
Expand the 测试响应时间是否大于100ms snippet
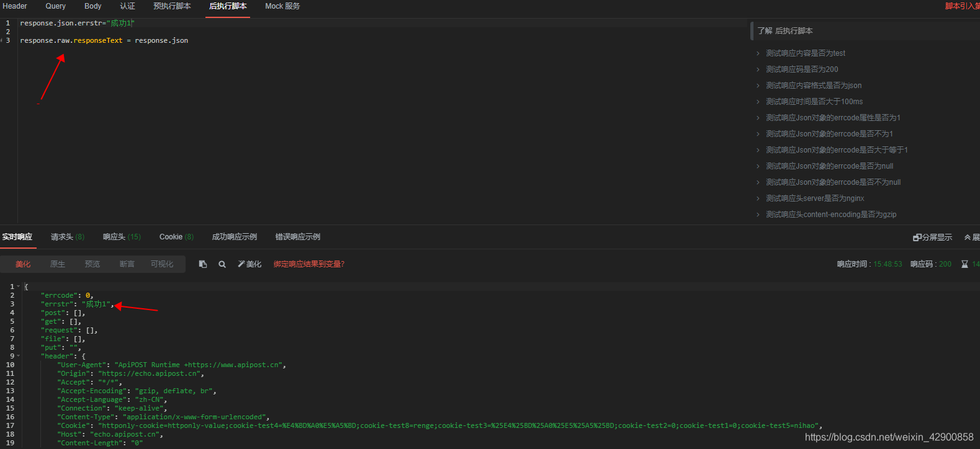click(814, 102)
